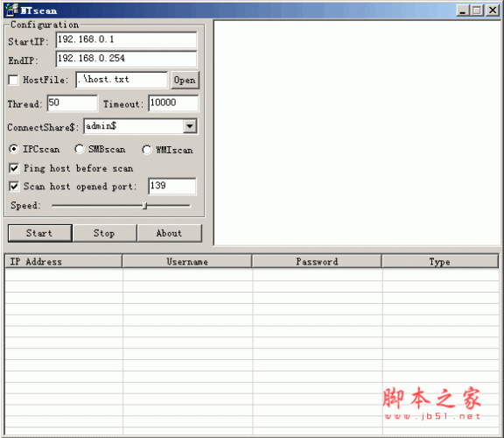Click the Timeout value field
Screen dimensions: 504x438
point(173,103)
